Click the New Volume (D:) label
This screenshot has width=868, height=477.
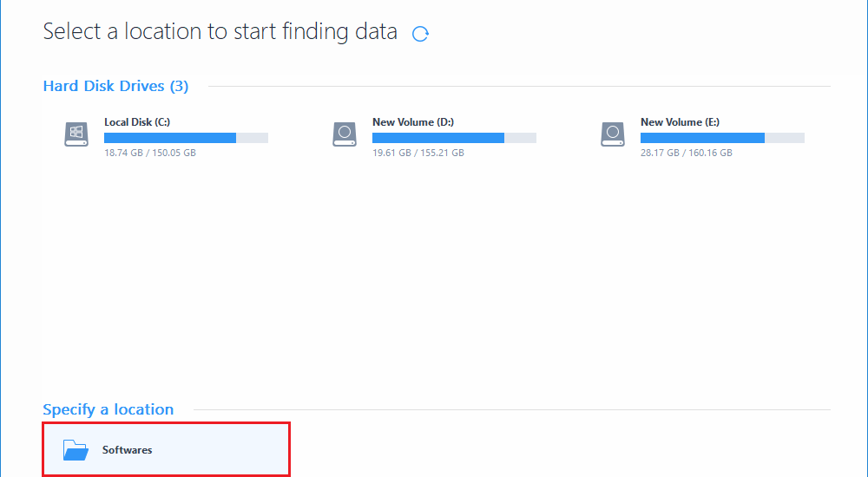point(413,122)
